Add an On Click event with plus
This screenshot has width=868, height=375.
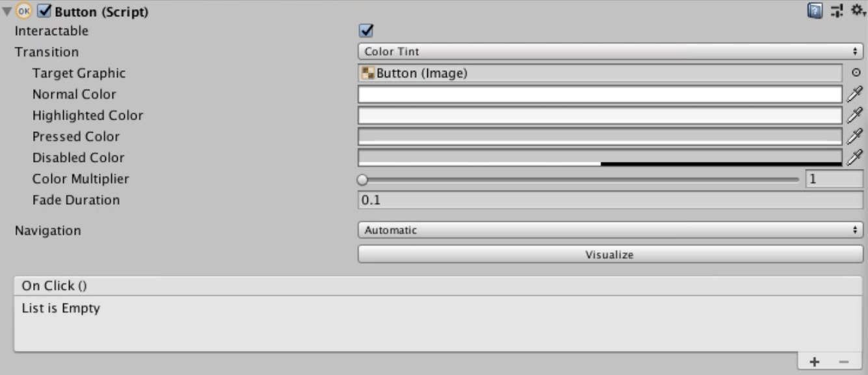[815, 362]
